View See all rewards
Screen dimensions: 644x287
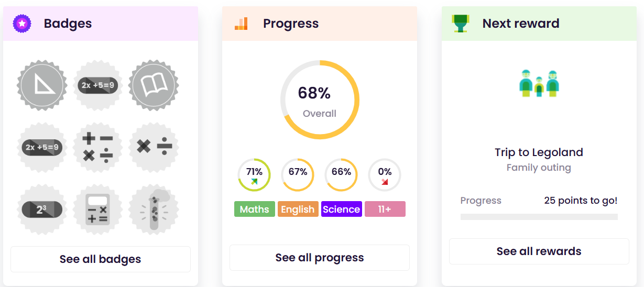point(539,251)
